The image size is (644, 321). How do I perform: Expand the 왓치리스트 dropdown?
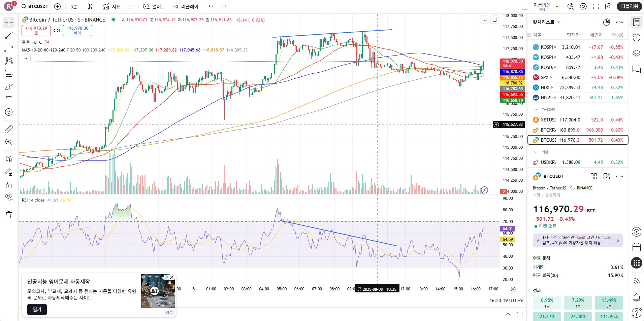546,22
